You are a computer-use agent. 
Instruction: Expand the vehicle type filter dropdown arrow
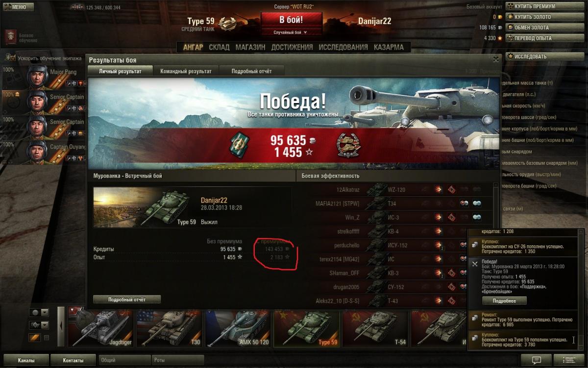[45, 325]
